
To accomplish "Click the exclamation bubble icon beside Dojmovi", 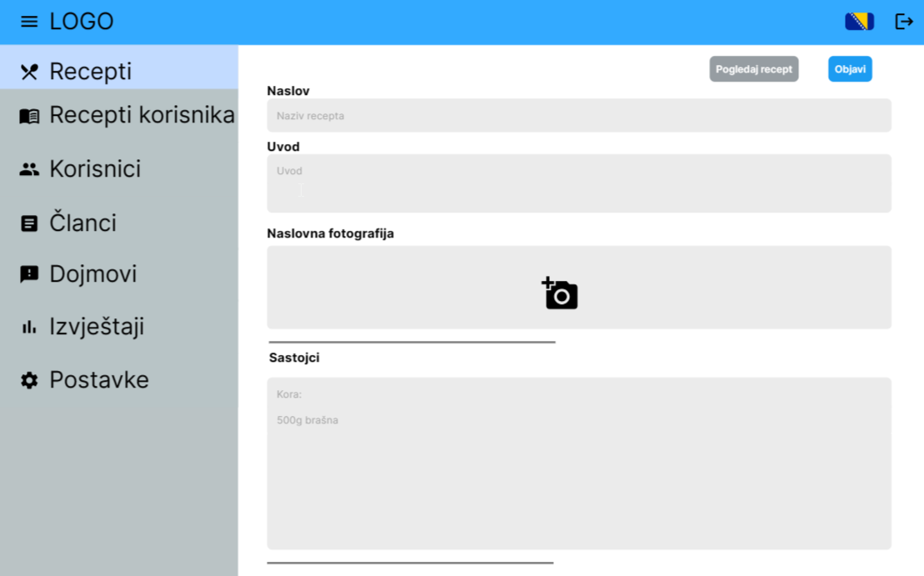I will (29, 274).
